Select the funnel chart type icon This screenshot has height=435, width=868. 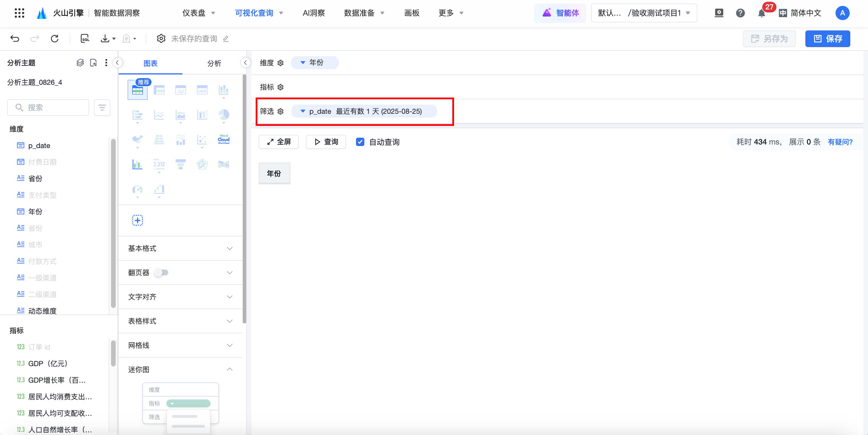pos(180,164)
